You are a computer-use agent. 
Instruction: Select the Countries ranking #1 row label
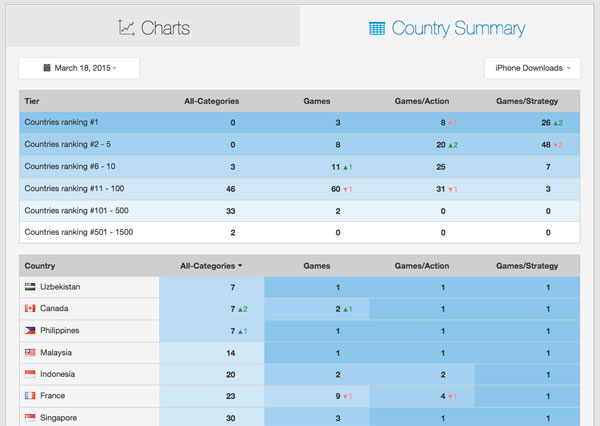click(x=61, y=122)
